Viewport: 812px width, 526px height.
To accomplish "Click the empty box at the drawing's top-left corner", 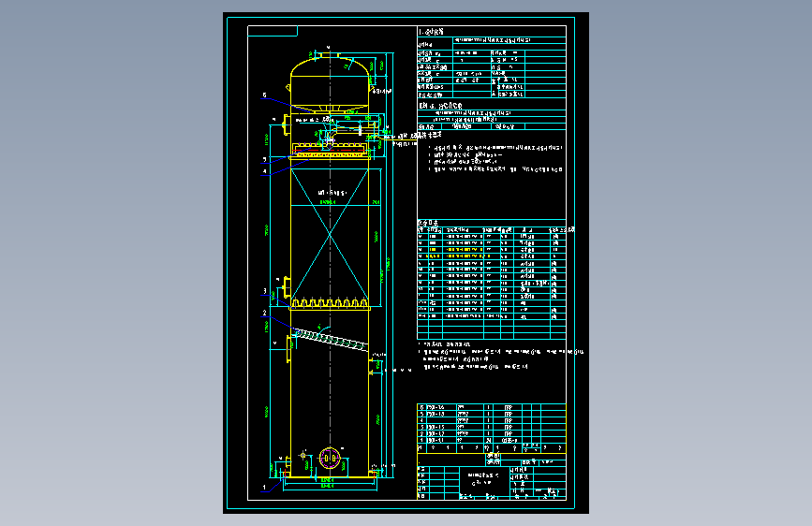I will coord(273,31).
